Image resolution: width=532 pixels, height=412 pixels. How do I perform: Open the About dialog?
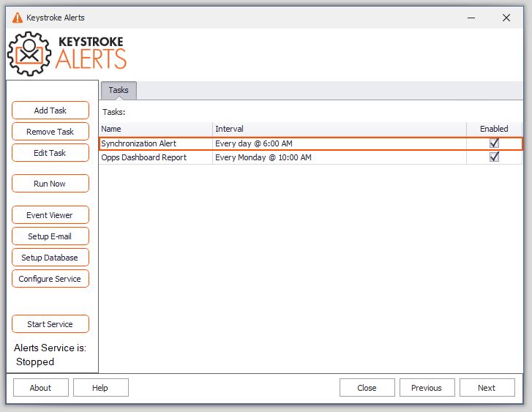(x=41, y=388)
